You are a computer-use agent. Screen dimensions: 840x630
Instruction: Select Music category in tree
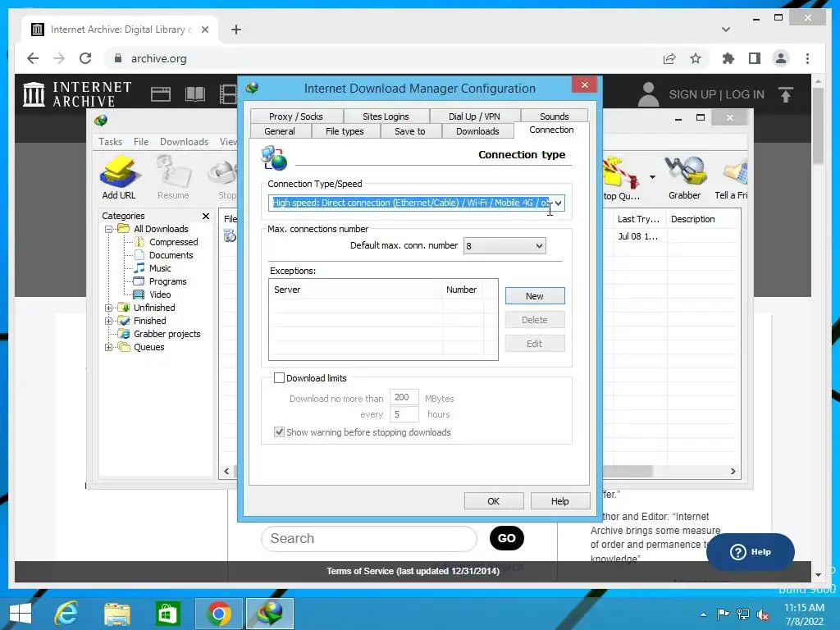160,268
